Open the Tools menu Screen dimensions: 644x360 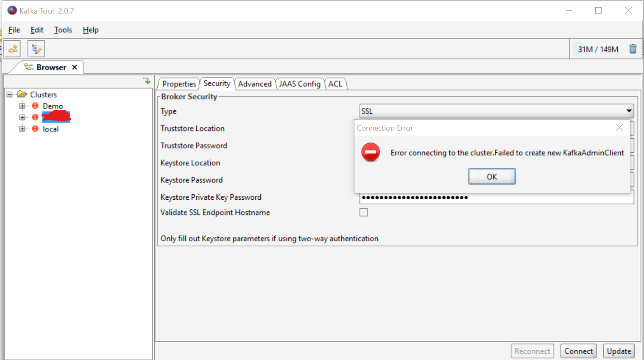click(x=63, y=30)
